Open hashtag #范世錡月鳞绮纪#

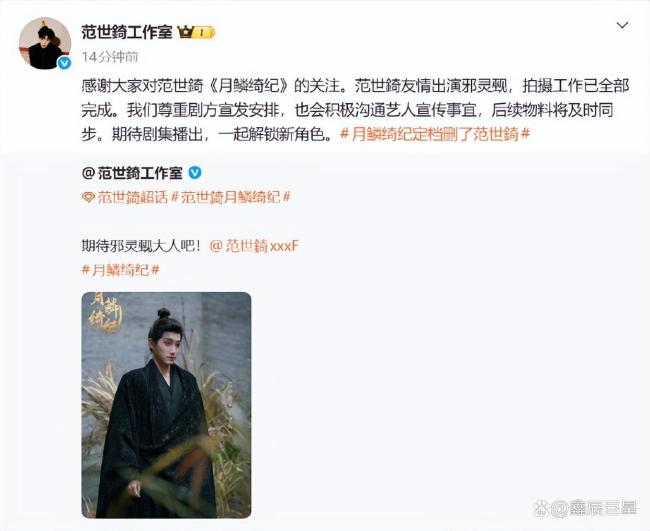point(230,197)
